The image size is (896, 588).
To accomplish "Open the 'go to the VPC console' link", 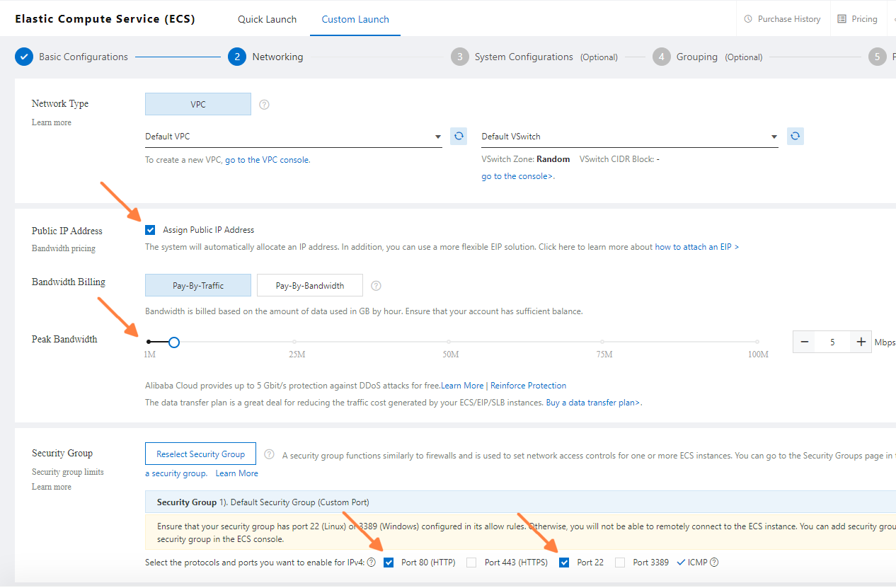I will 267,160.
